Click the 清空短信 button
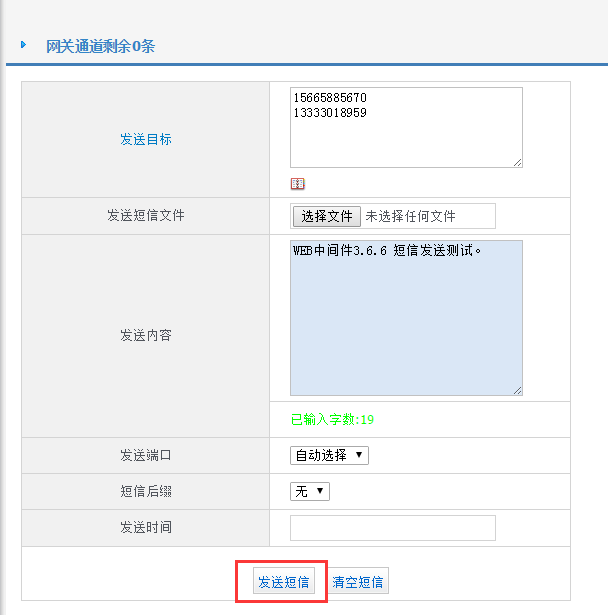This screenshot has width=608, height=615. pos(359,582)
